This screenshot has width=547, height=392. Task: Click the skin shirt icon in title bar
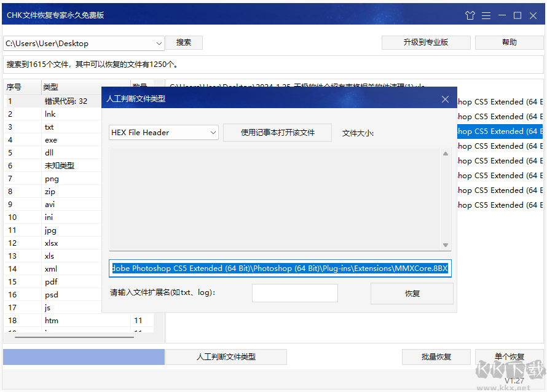tap(470, 15)
